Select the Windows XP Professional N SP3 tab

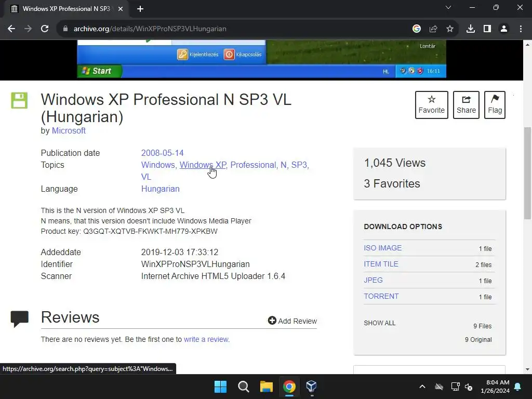[x=66, y=9]
